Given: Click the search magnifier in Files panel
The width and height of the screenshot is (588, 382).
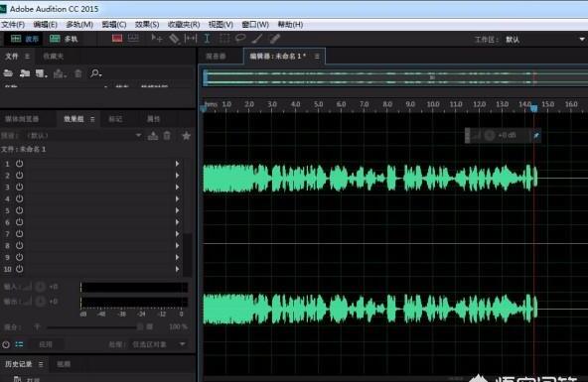Looking at the screenshot, I should [x=95, y=73].
